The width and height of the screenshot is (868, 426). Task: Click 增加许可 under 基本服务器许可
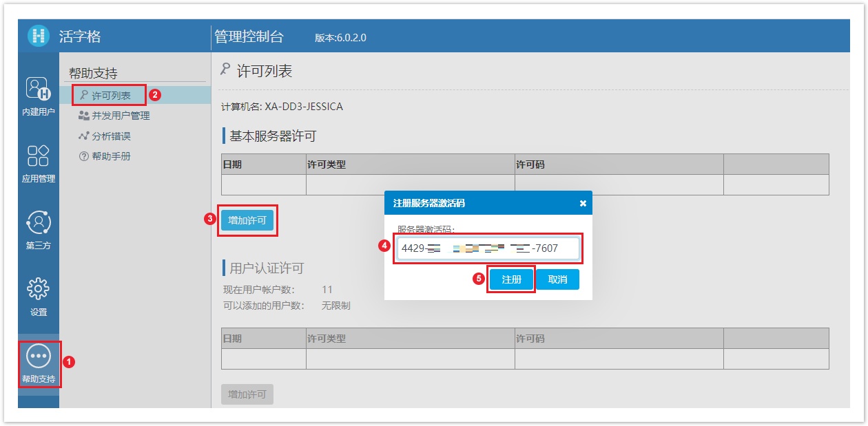247,220
